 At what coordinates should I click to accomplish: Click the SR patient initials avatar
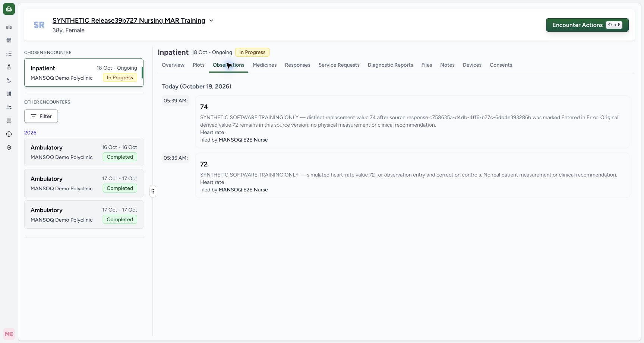click(x=39, y=25)
